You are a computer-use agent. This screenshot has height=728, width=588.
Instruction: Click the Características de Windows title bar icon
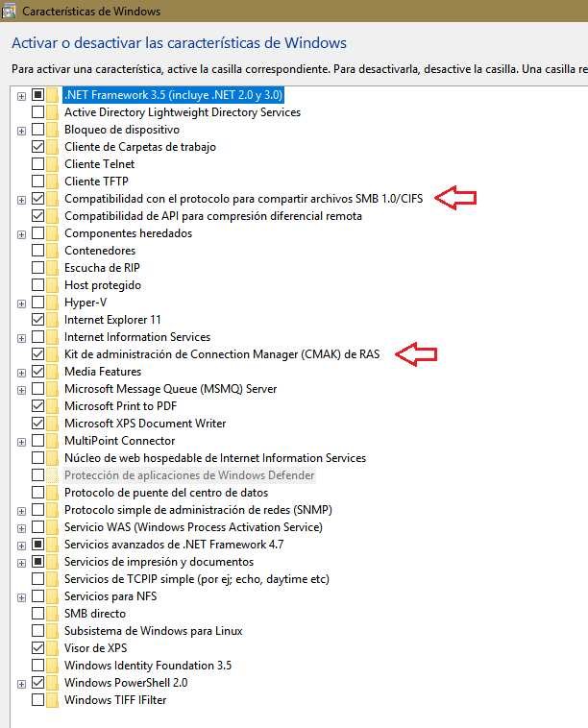point(9,12)
